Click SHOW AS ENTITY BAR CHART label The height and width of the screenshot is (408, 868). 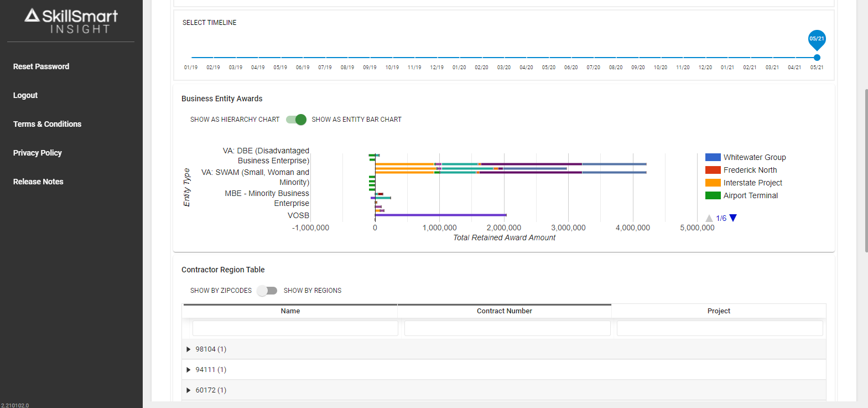point(356,120)
